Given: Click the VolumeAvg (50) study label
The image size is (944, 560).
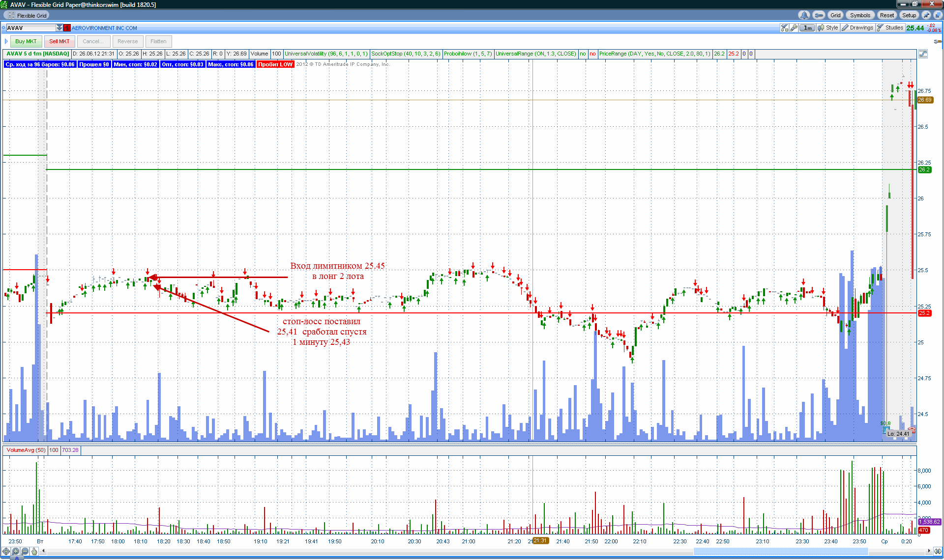Looking at the screenshot, I should coord(26,450).
